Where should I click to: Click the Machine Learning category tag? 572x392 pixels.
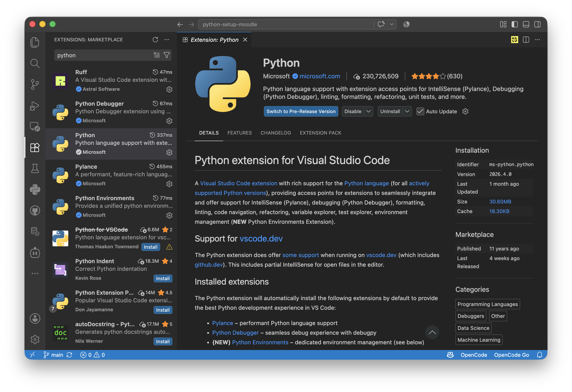(x=479, y=340)
